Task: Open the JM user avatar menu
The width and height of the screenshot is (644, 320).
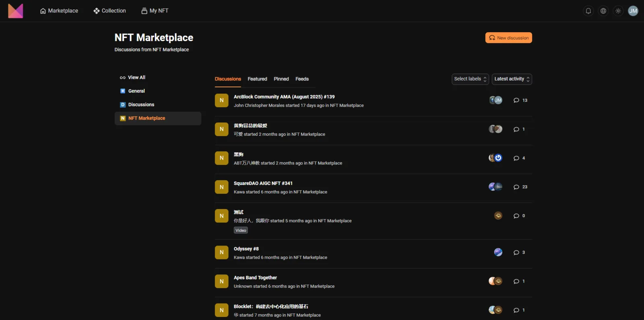Action: click(x=633, y=11)
